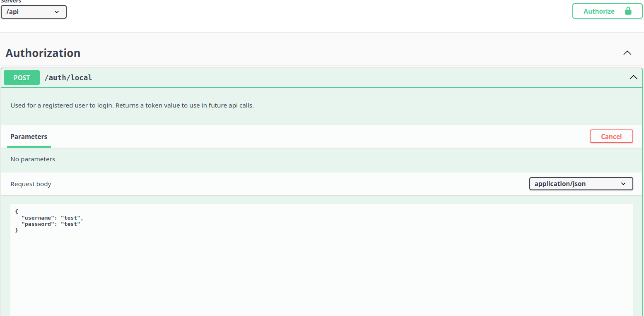Collapse the POST /auth/local operation chevron
Viewport: 644px width, 316px height.
tap(633, 77)
